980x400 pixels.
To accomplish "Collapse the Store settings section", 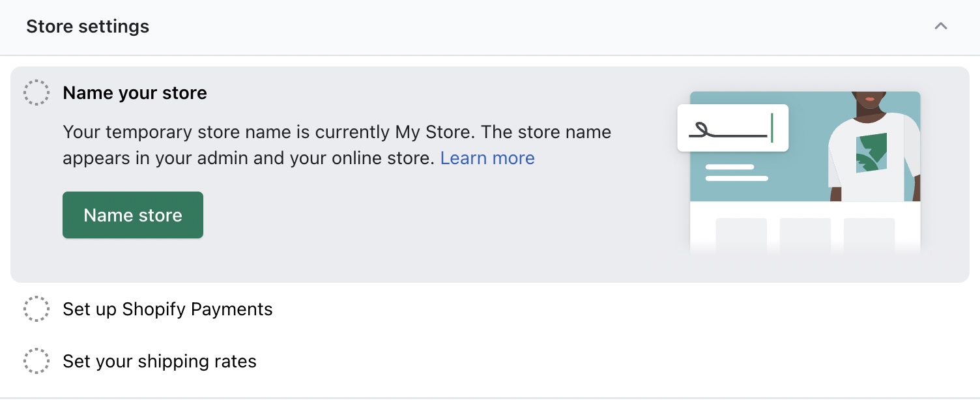I will 940,26.
